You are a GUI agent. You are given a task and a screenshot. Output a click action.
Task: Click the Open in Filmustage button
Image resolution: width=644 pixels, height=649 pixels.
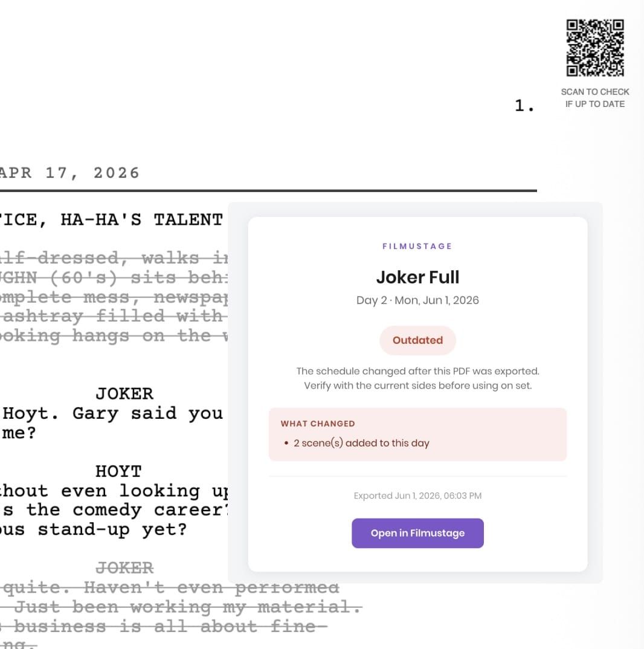tap(417, 533)
